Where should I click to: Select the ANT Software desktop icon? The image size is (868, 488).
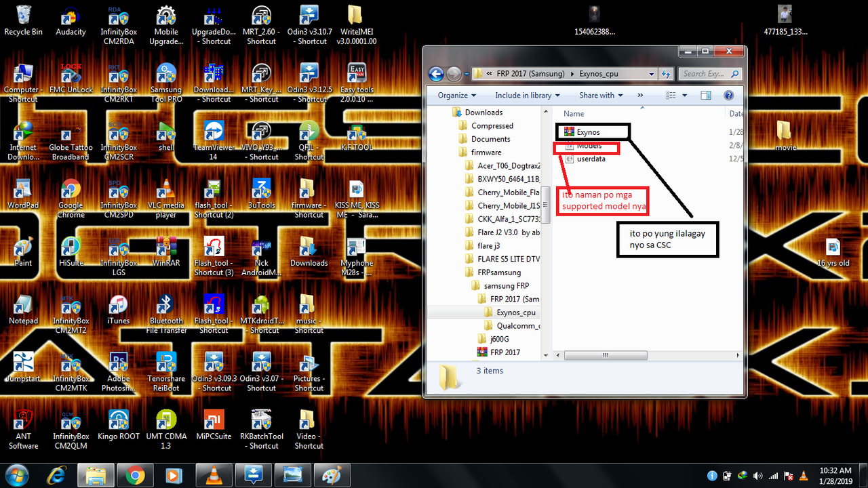click(23, 429)
